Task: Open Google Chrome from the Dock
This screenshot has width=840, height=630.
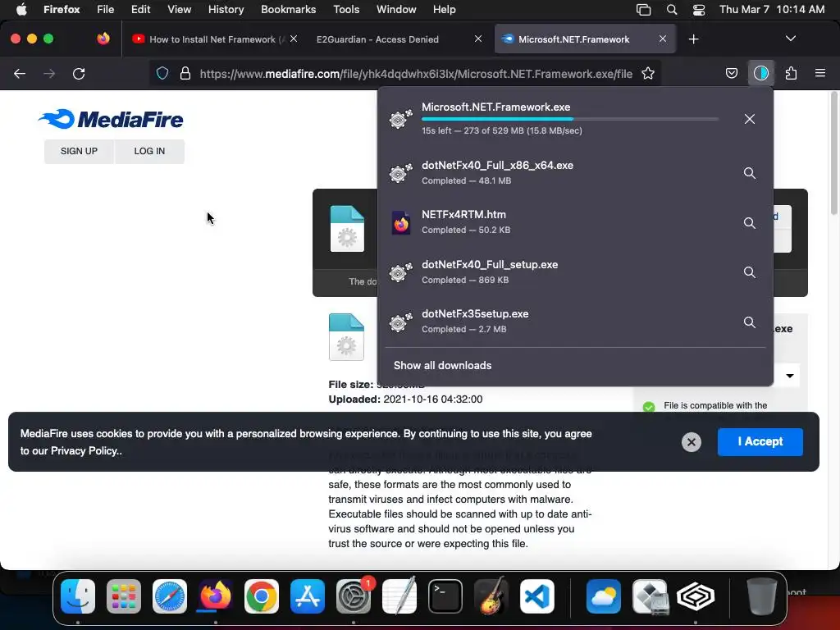Action: pos(262,596)
